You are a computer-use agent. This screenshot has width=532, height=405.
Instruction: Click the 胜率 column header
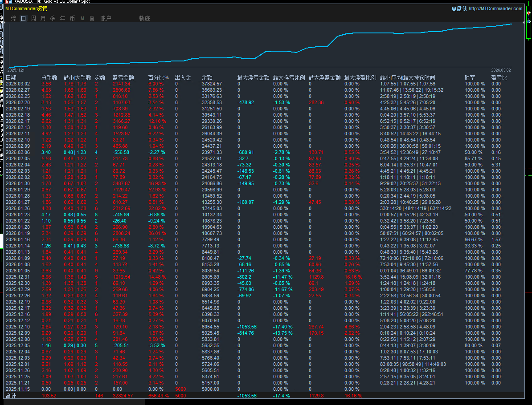click(x=470, y=77)
